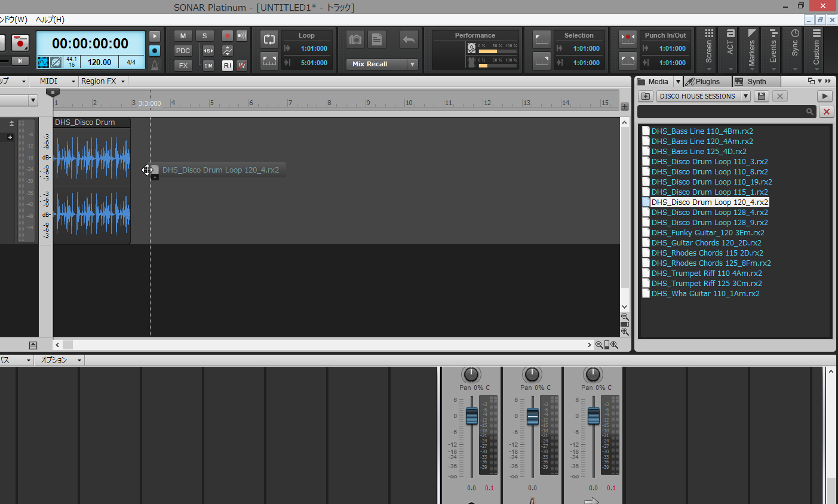Click the Record button in the transport
The image size is (838, 504).
[20, 43]
